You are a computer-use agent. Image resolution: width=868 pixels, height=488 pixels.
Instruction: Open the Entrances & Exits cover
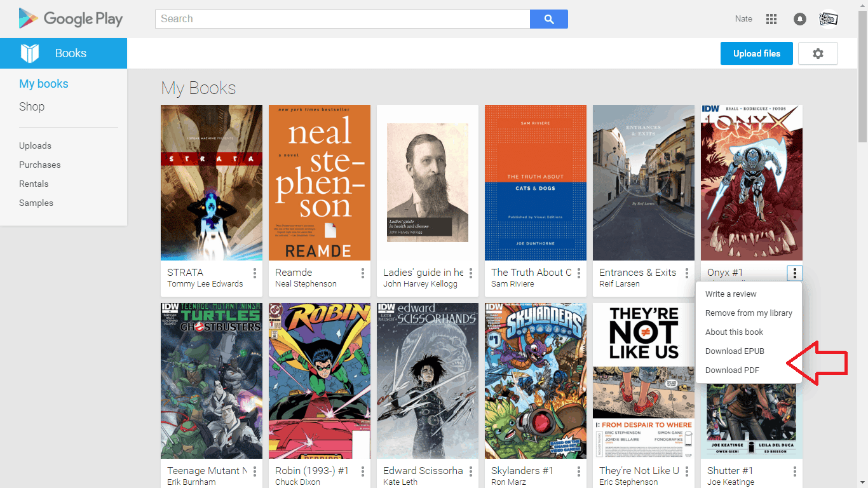[x=644, y=183]
